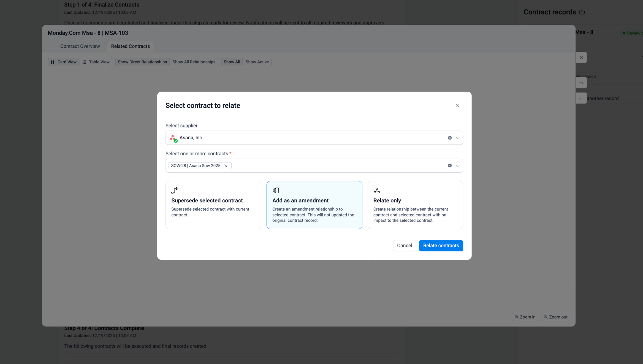
Task: Click the Relate only network icon
Action: 377,190
